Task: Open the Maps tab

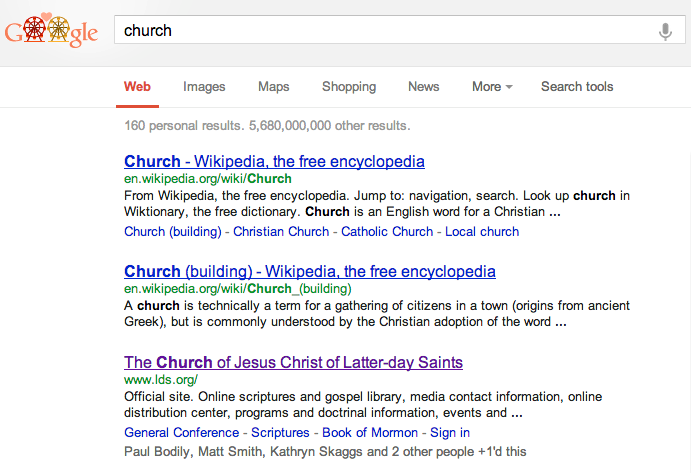Action: coord(273,87)
